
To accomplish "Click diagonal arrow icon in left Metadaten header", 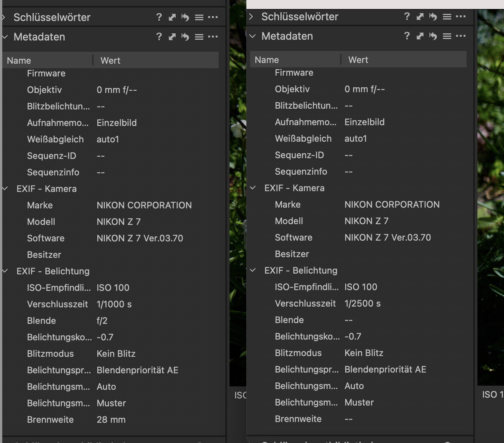I will click(x=172, y=37).
